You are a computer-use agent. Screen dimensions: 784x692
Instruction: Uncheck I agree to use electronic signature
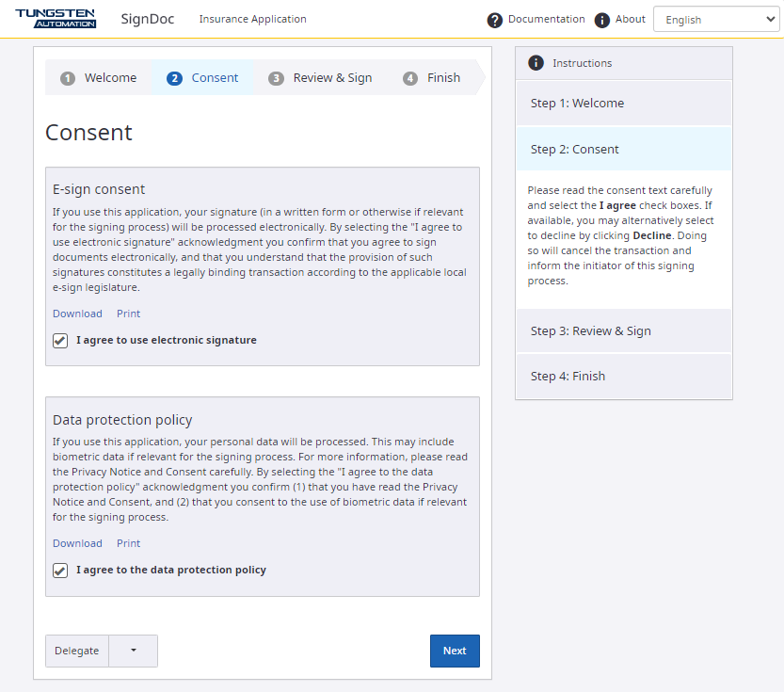tap(60, 341)
